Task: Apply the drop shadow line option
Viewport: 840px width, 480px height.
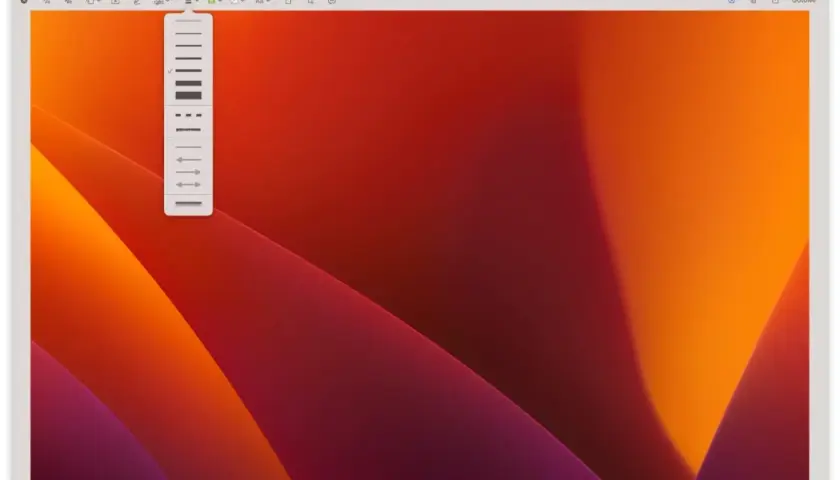Action: [x=188, y=204]
